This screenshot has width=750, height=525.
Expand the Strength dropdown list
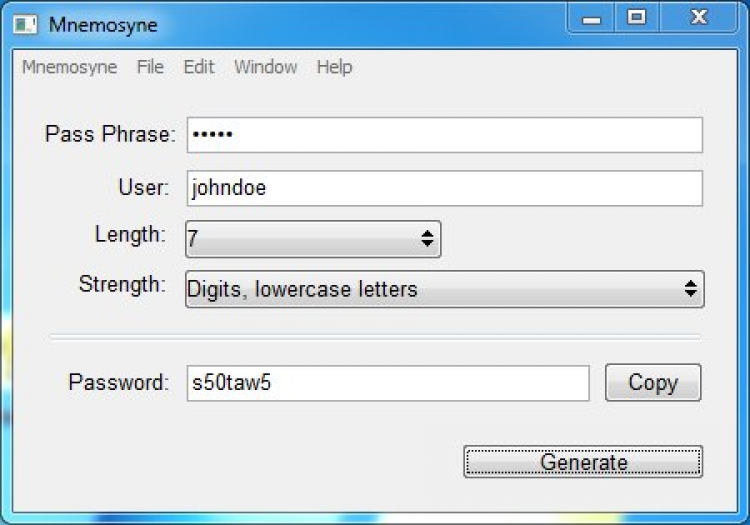(444, 289)
